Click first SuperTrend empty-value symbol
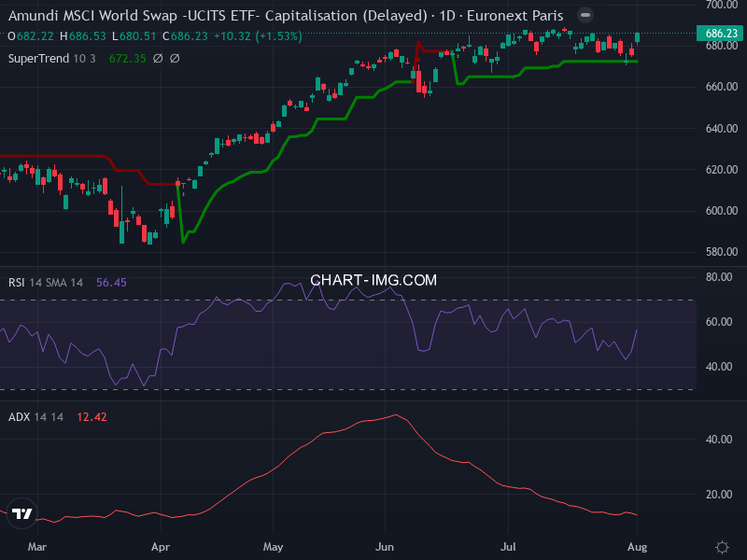The height and width of the screenshot is (560, 747). [158, 59]
